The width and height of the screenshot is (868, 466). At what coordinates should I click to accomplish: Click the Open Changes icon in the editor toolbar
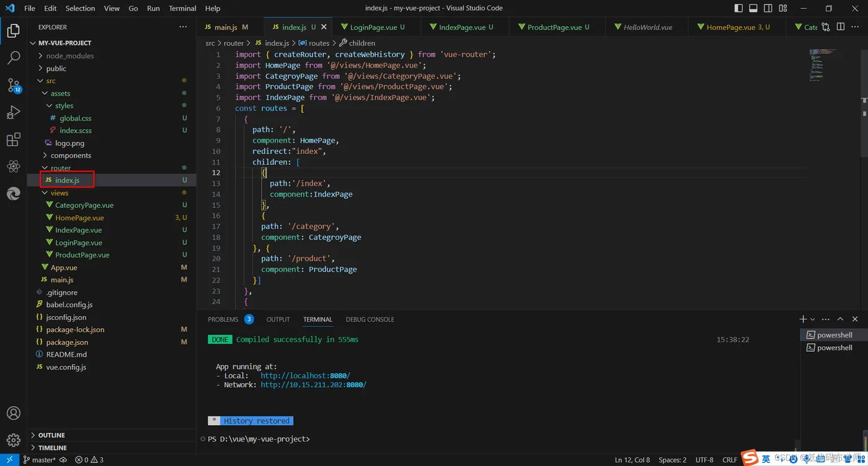tap(826, 27)
